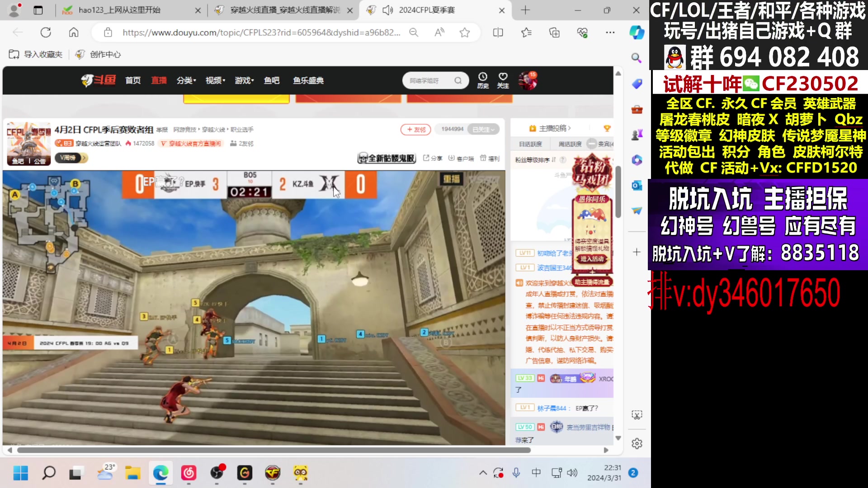
Task: Open the 关注 heart follow icon
Action: (503, 80)
